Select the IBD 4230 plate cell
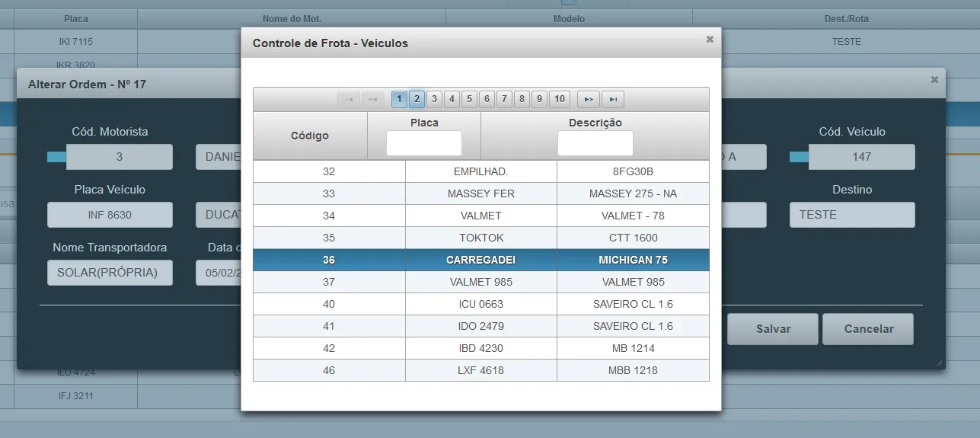The height and width of the screenshot is (438, 980). (481, 348)
